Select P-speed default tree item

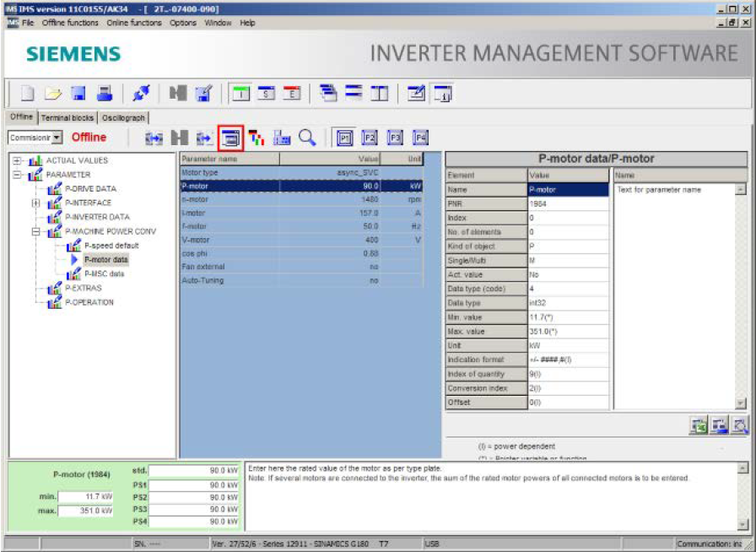[x=111, y=246]
